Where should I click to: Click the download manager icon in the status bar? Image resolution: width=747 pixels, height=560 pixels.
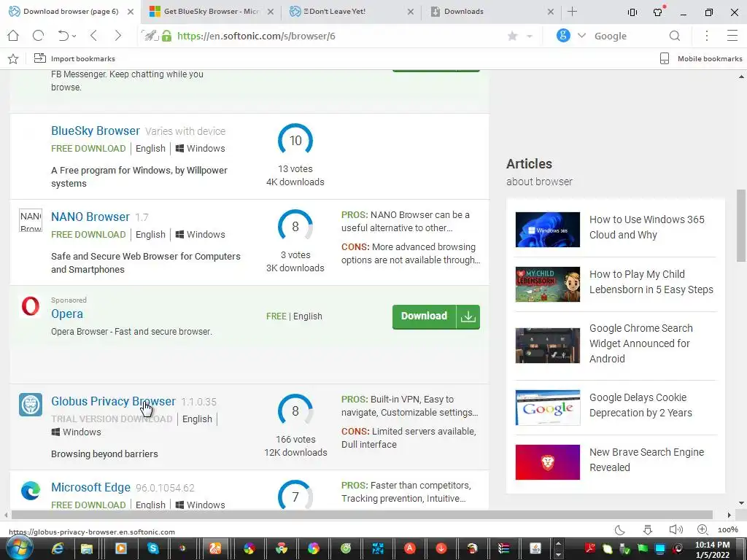point(648,530)
